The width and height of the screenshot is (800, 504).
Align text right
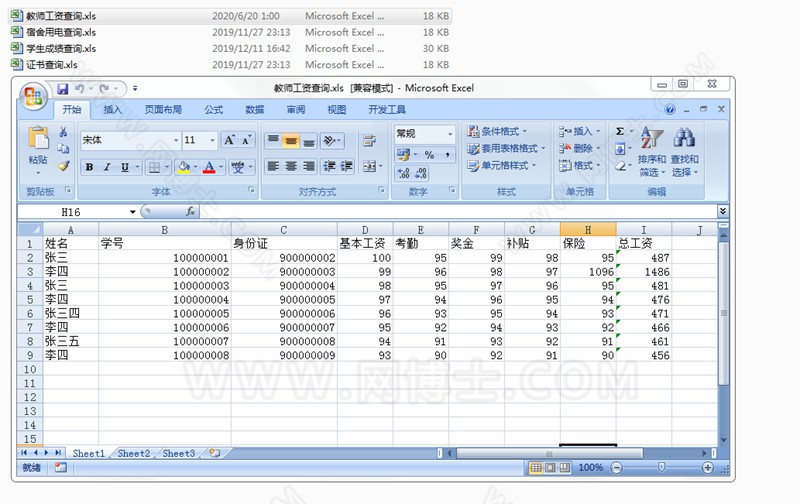pos(308,166)
